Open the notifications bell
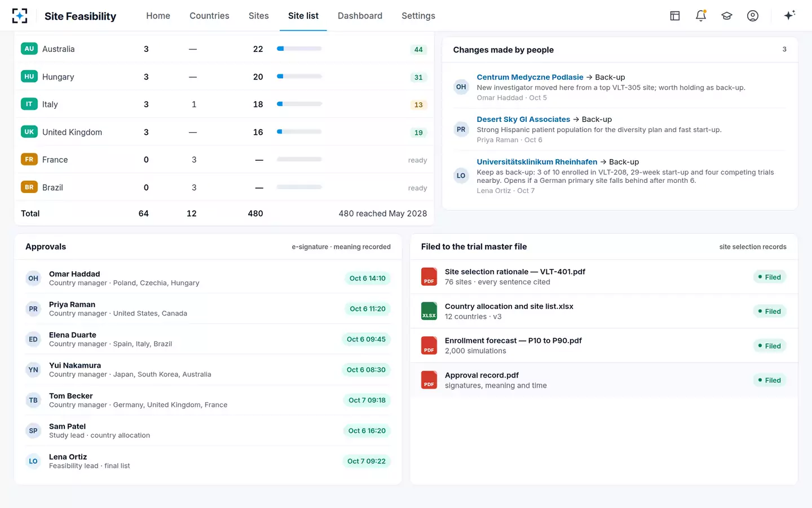 click(x=701, y=16)
